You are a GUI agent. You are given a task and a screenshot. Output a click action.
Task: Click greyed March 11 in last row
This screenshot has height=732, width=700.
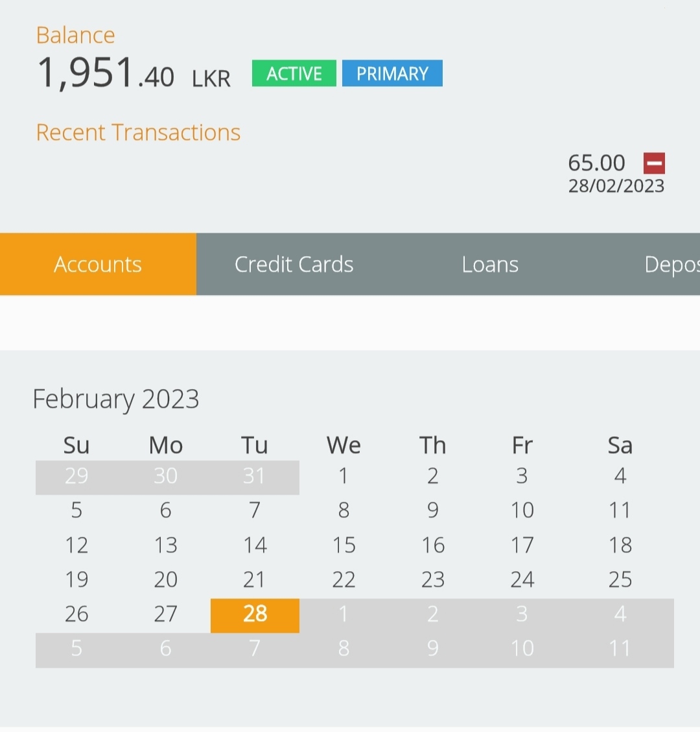click(620, 649)
